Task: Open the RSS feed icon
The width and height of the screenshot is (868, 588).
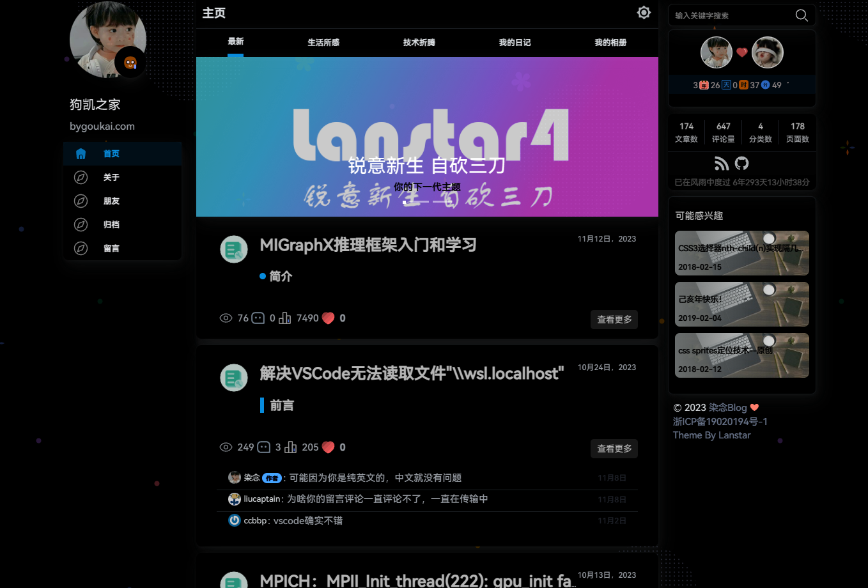Action: tap(722, 164)
